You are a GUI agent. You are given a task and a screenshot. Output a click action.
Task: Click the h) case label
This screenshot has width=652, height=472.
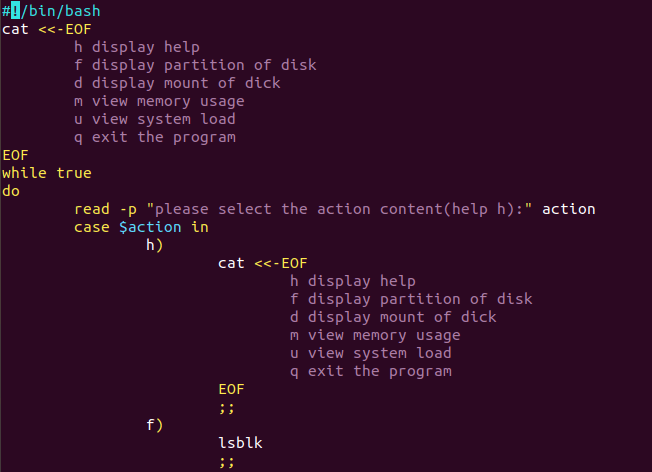point(155,245)
